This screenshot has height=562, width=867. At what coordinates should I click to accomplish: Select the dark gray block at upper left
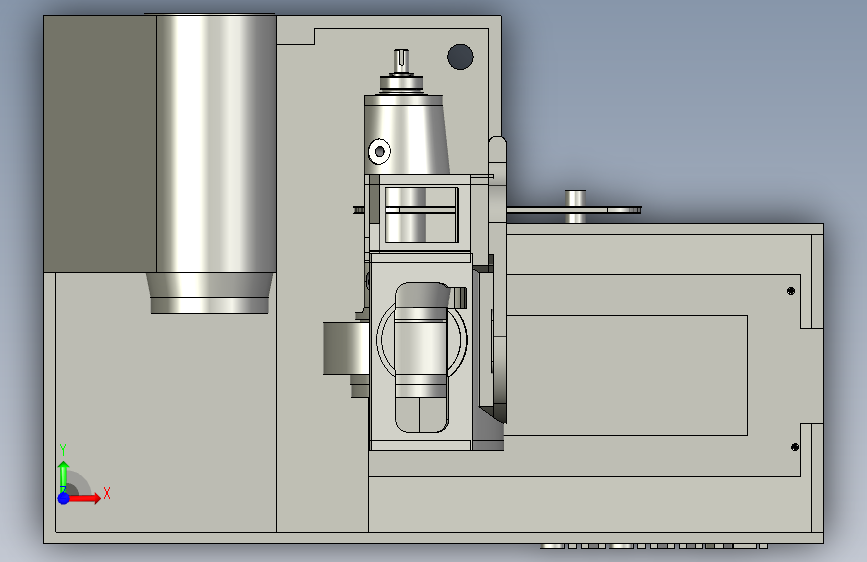click(100, 144)
